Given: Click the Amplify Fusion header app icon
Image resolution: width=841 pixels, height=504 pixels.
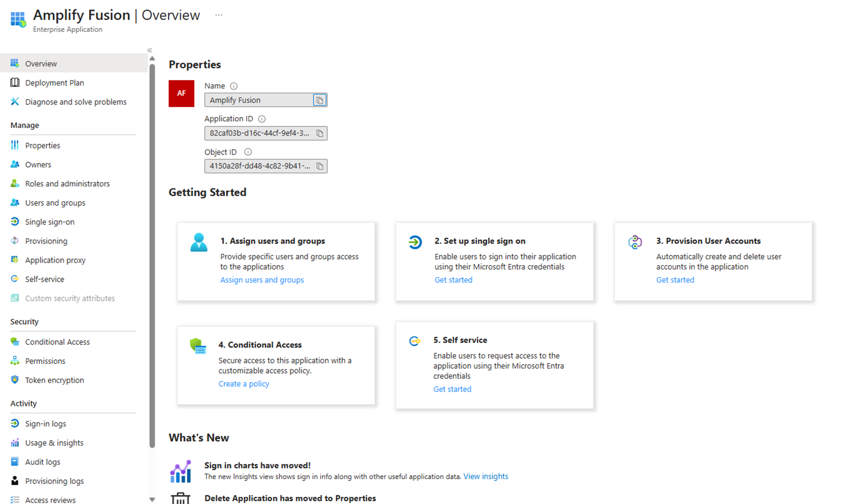Looking at the screenshot, I should click(18, 19).
